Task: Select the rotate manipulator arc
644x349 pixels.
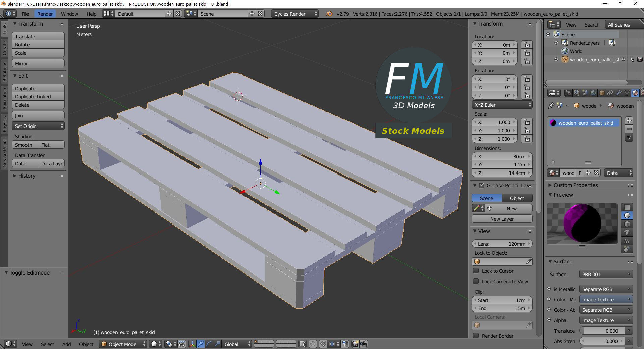Action: [x=209, y=344]
